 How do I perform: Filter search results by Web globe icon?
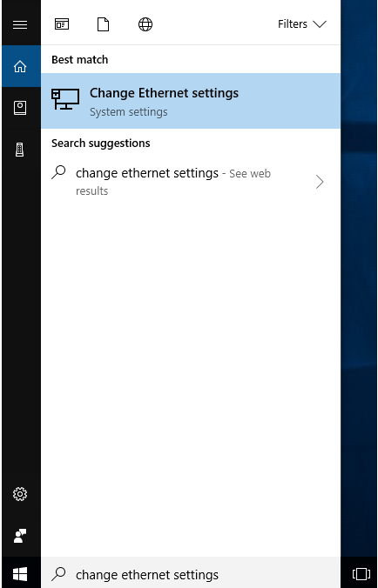tap(145, 24)
